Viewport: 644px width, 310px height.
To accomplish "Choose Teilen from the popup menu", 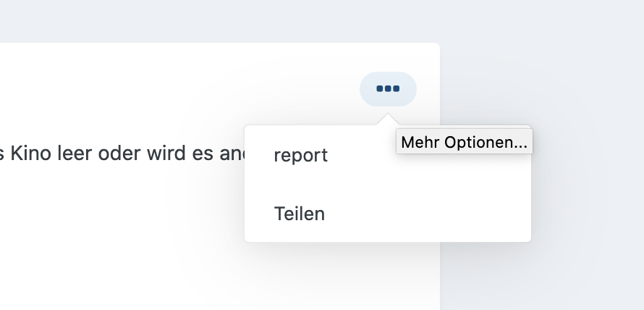I will click(388, 214).
